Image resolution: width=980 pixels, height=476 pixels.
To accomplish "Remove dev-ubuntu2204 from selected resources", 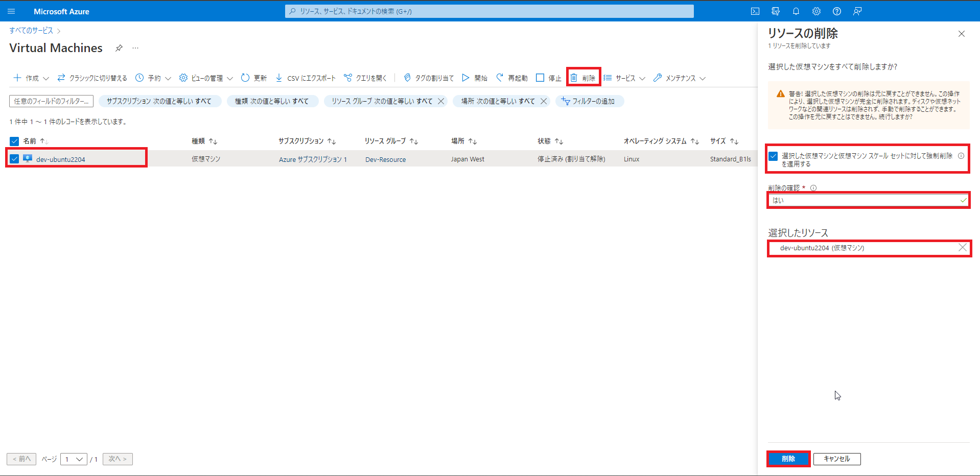I will click(x=963, y=248).
